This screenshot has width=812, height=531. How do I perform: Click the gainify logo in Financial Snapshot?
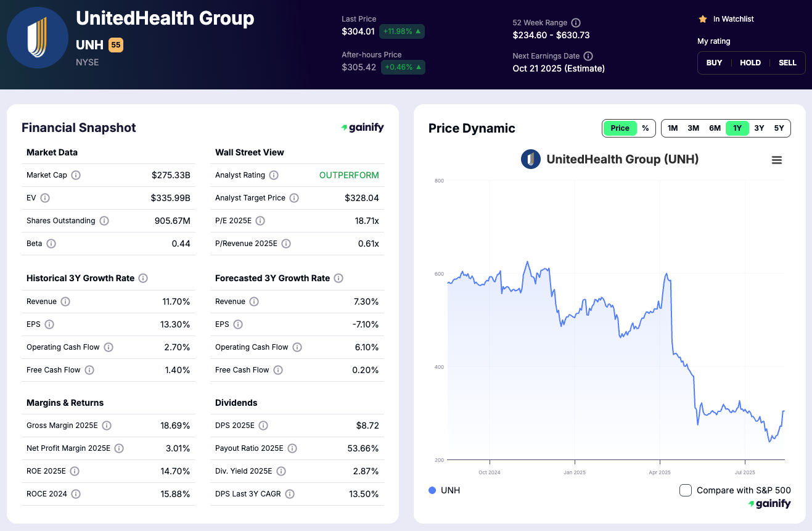(363, 128)
